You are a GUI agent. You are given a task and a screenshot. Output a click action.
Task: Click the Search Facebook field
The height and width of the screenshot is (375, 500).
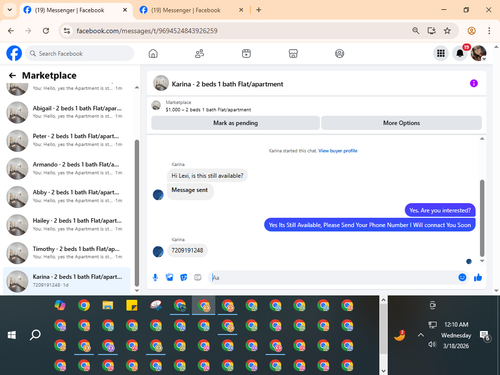[x=79, y=53]
